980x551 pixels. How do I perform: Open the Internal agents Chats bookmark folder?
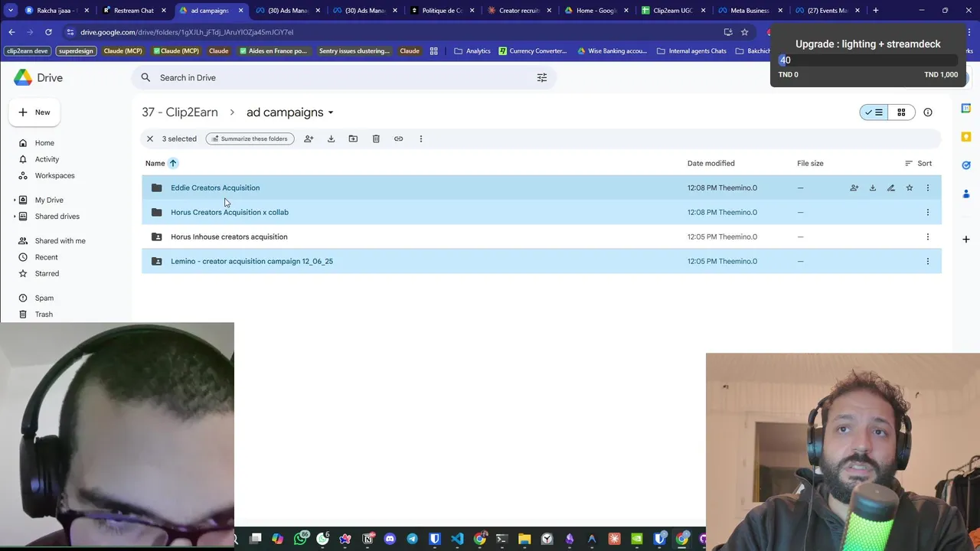click(691, 51)
